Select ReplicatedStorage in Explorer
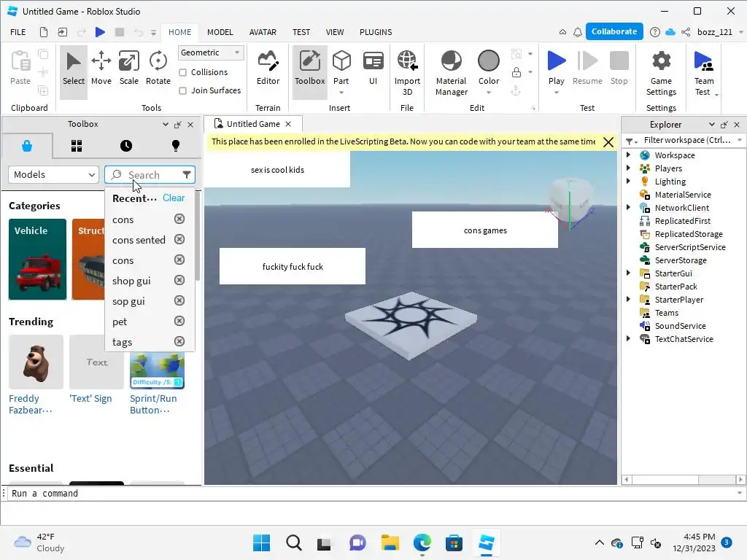This screenshot has height=560, width=747. pyautogui.click(x=689, y=234)
